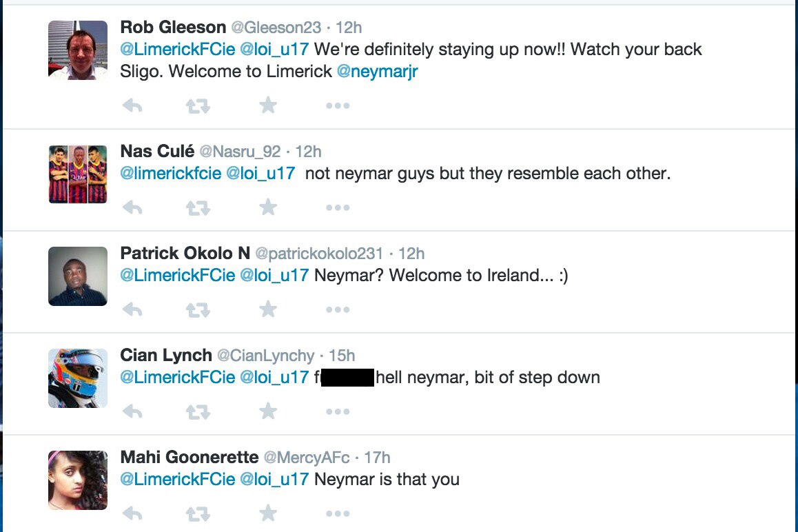Favorite Mahi Goonerette's tweet with star
Screen dimensions: 798x532
pos(268,513)
